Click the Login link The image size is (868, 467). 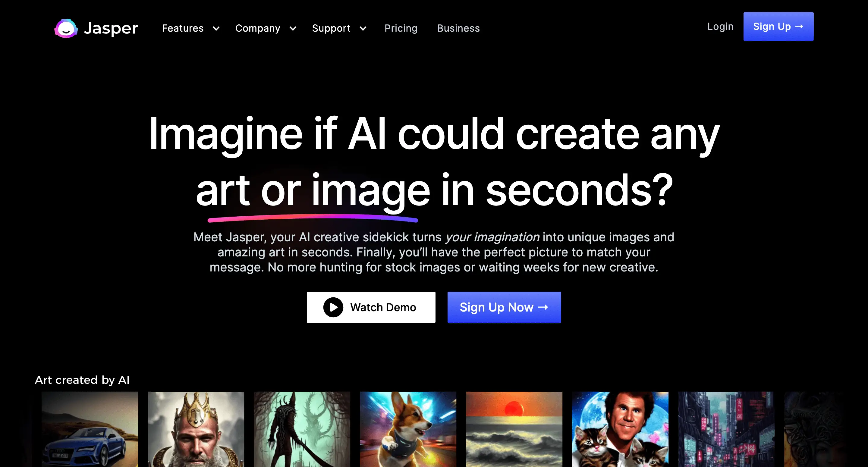pos(720,27)
